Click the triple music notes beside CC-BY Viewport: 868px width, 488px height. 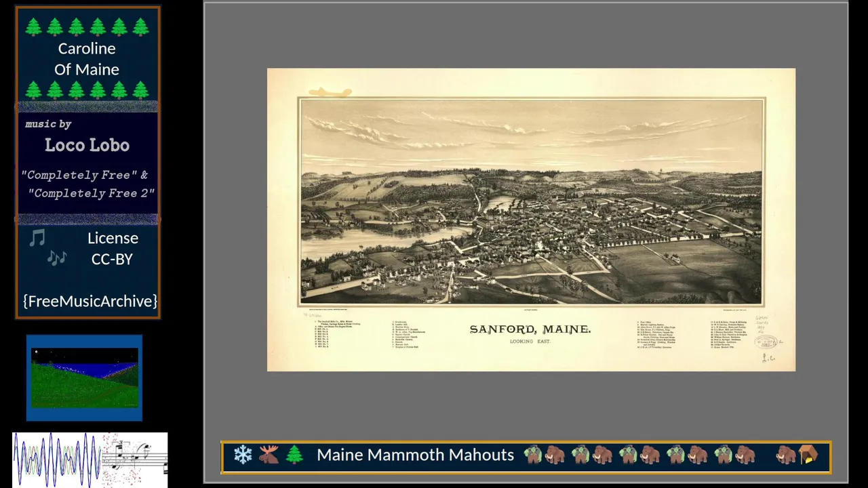point(57,258)
